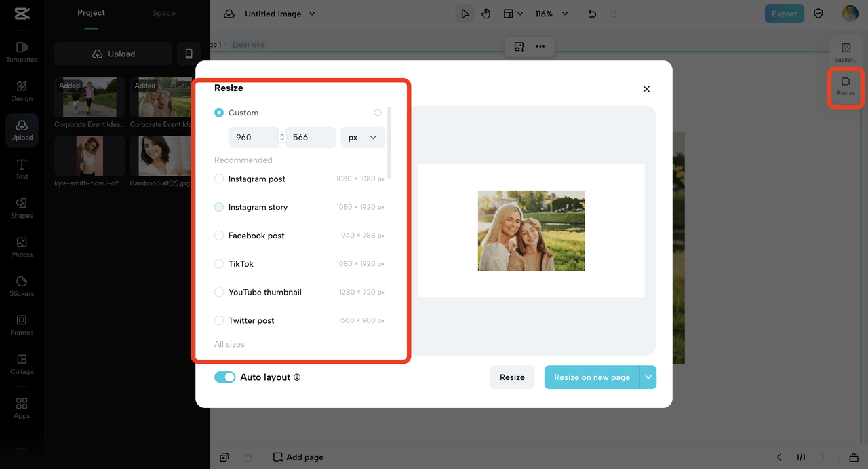Click the Add page button
Viewport: 868px width, 469px height.
tap(298, 457)
